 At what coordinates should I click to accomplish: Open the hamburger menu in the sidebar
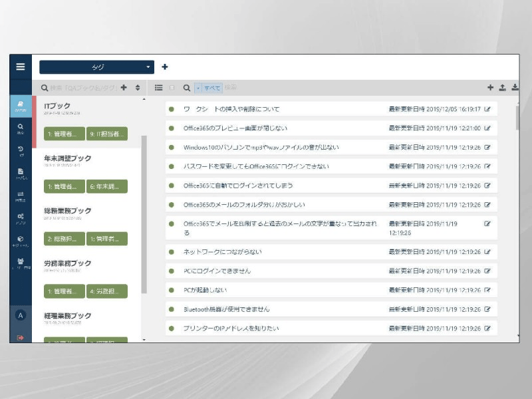(21, 66)
